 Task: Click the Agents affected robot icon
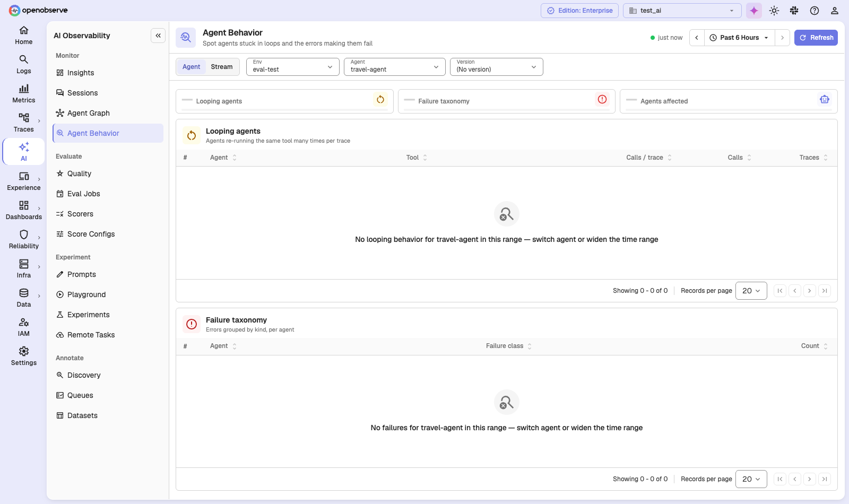[x=825, y=99]
